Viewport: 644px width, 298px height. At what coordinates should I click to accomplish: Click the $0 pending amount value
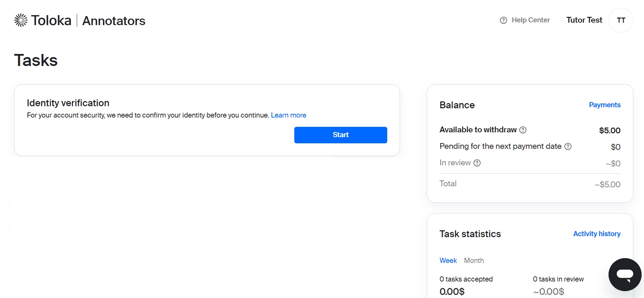pos(615,147)
